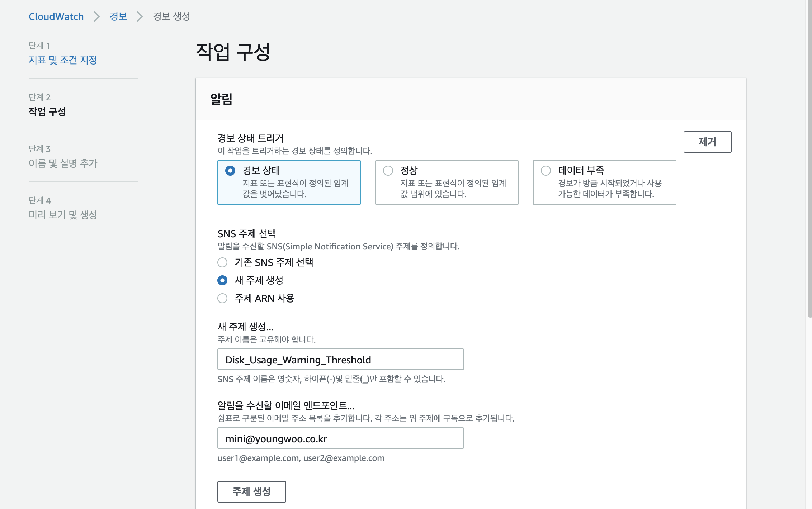Select the 데이터 부족 trigger radio button

point(546,171)
